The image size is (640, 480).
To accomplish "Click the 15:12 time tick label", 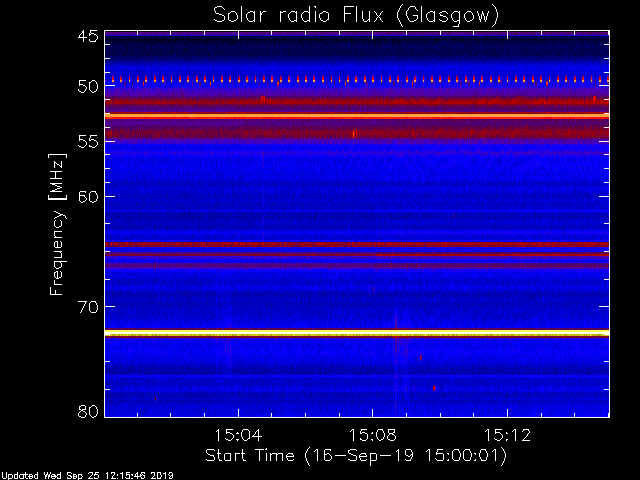I will [507, 435].
